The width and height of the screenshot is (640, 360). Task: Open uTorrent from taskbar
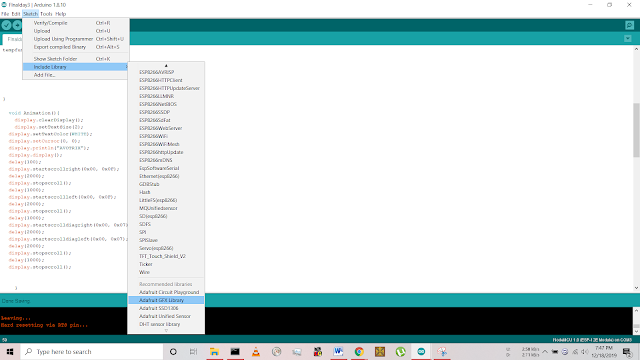click(x=400, y=351)
